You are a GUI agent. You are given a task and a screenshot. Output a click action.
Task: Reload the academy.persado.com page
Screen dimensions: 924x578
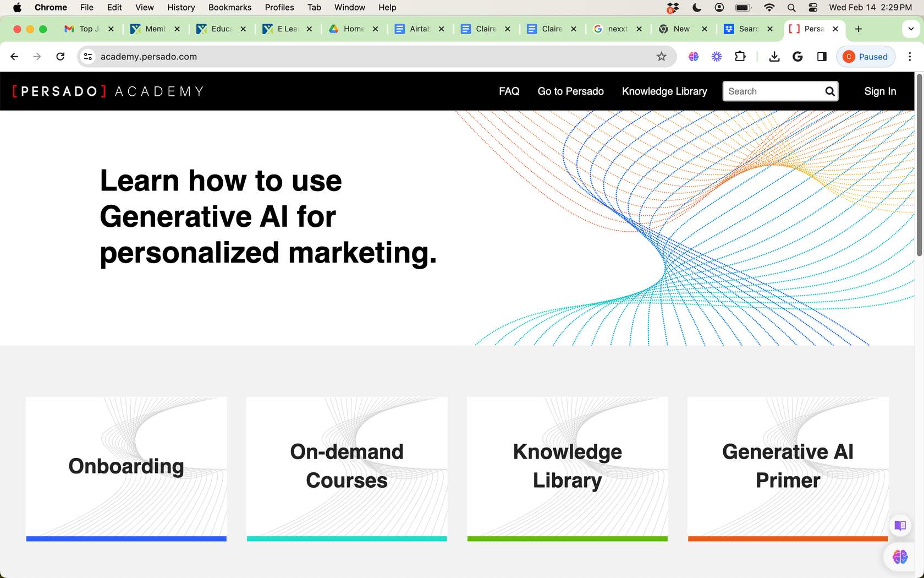(x=61, y=57)
